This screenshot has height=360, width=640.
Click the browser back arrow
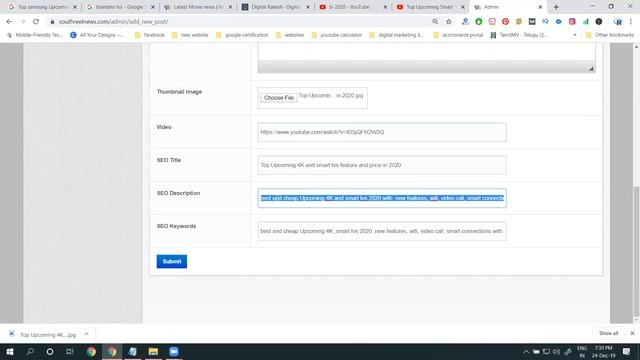9,22
